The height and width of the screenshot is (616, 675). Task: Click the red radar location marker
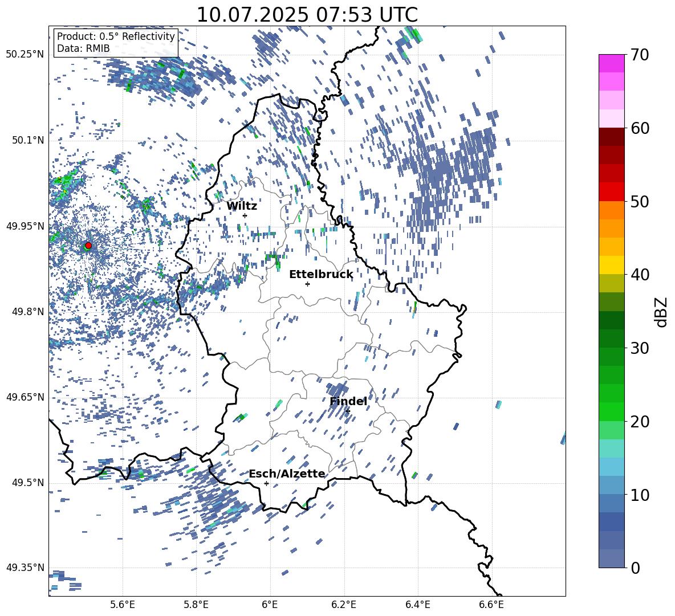point(88,245)
